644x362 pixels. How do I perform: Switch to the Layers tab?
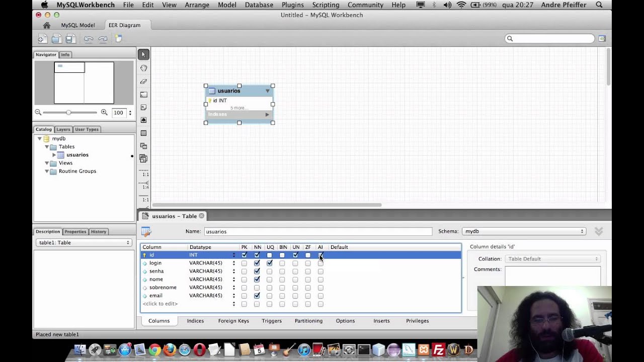coord(63,129)
